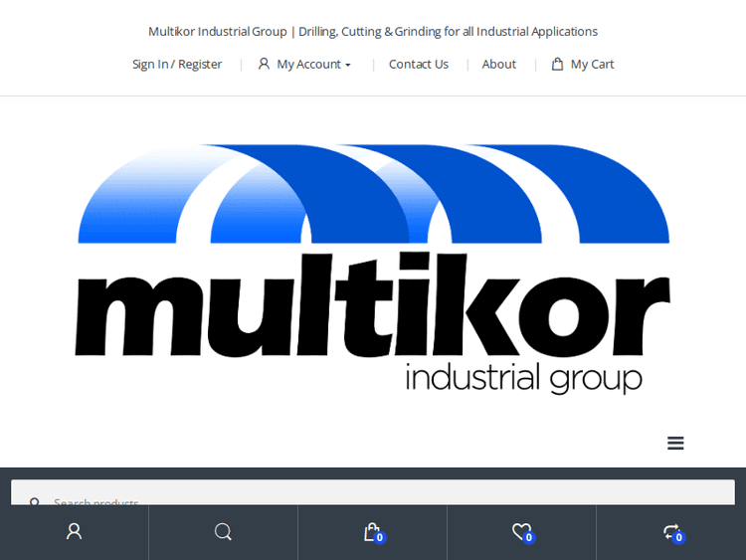The width and height of the screenshot is (746, 560).
Task: Open search from bottom bar magnifier icon
Action: pyautogui.click(x=223, y=532)
